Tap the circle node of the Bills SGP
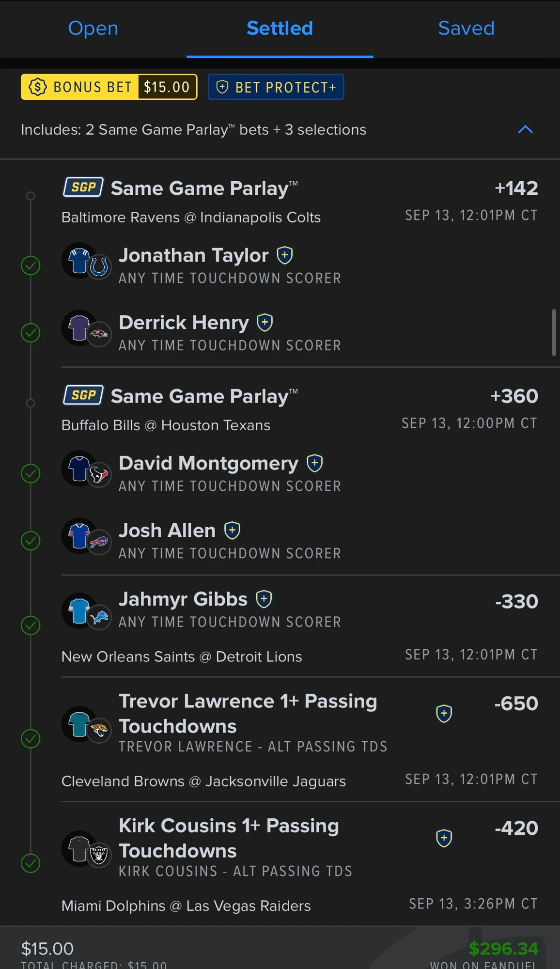Image resolution: width=560 pixels, height=969 pixels. (x=31, y=403)
